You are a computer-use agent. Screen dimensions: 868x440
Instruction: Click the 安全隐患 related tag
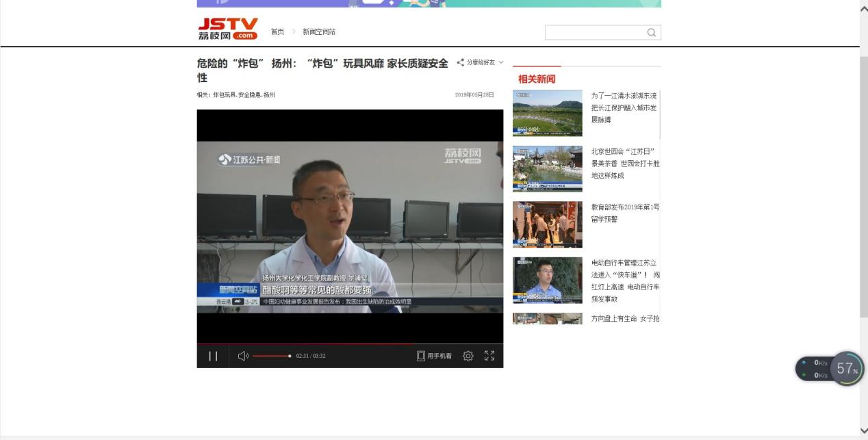click(249, 95)
